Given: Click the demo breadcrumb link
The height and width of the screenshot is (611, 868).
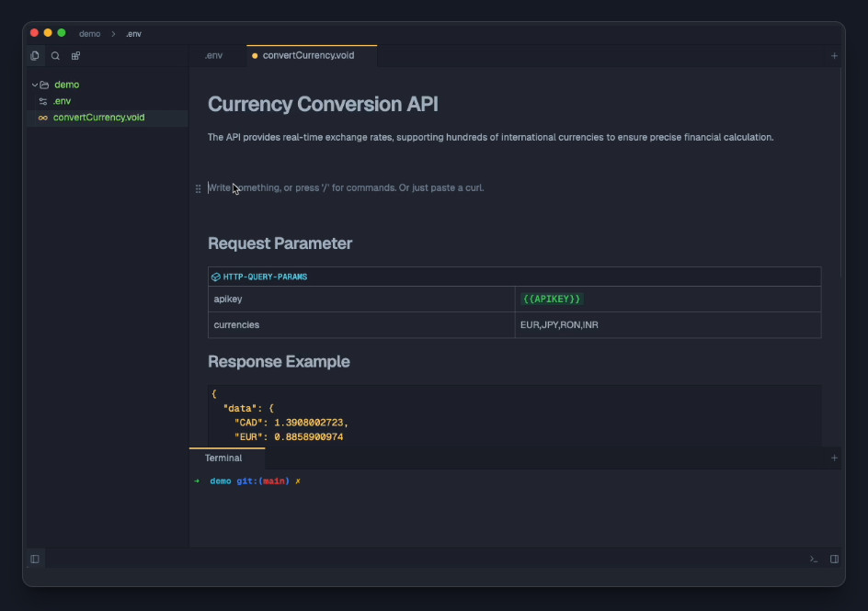Looking at the screenshot, I should coord(89,34).
